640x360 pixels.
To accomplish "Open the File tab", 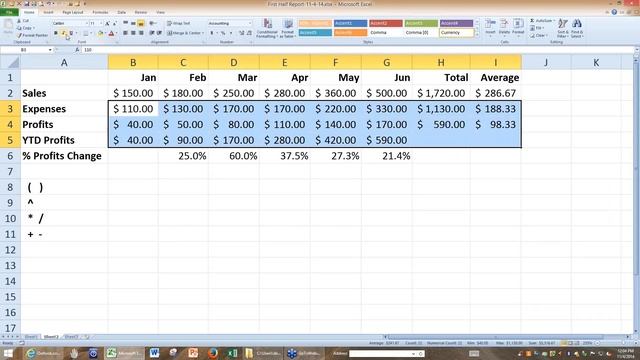I will 9,12.
